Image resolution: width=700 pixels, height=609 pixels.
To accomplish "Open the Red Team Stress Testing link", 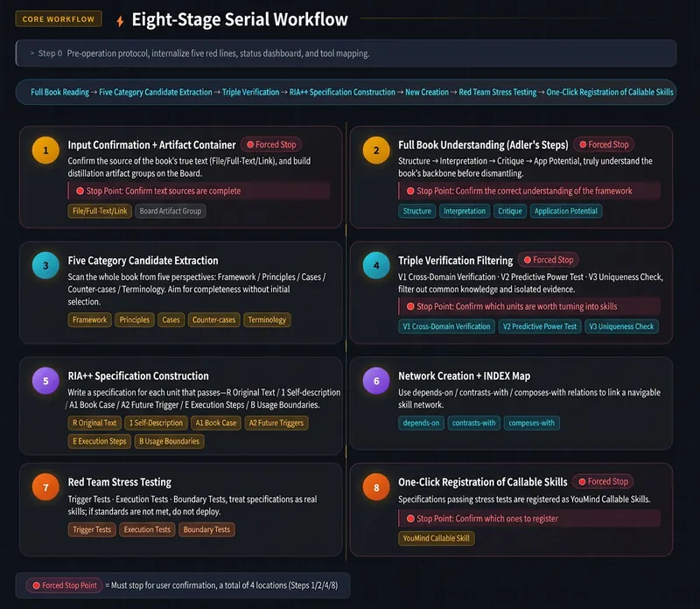I will coord(497,92).
